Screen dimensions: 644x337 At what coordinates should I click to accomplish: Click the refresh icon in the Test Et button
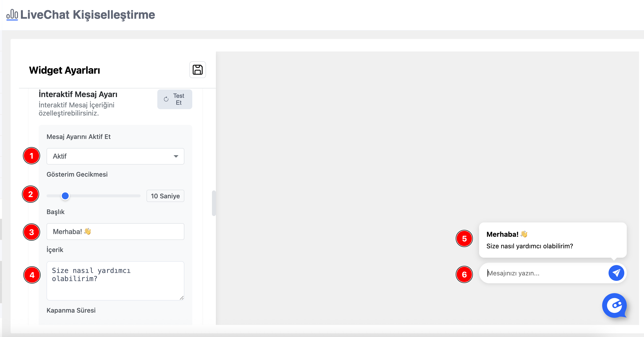click(x=166, y=99)
